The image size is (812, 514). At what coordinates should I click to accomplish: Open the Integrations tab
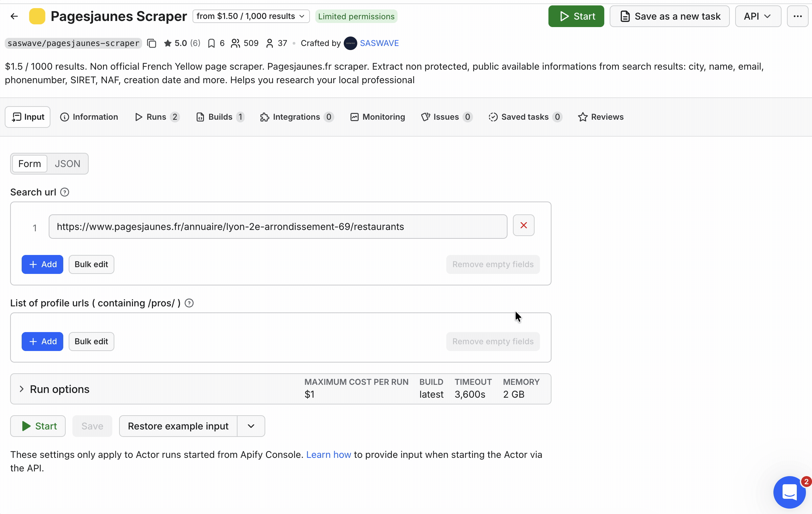click(x=297, y=117)
